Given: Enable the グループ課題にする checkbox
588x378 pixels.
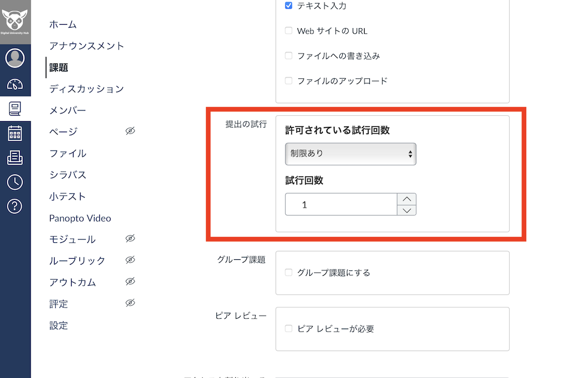Looking at the screenshot, I should (288, 272).
